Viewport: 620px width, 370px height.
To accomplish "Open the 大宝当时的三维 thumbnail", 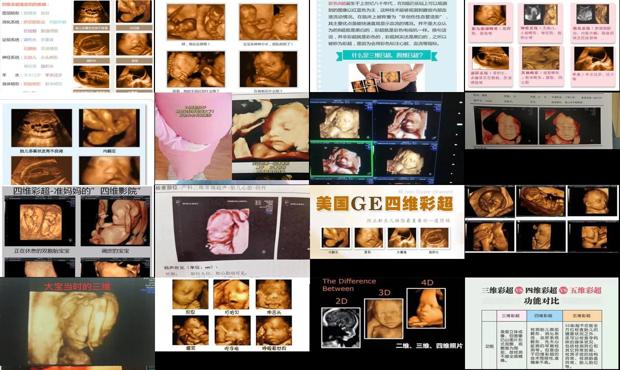I will [x=77, y=324].
